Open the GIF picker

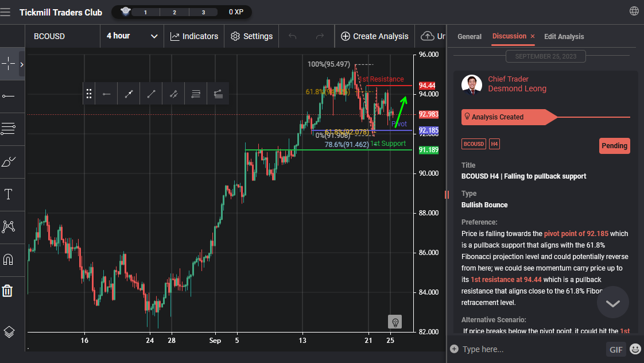click(x=616, y=349)
